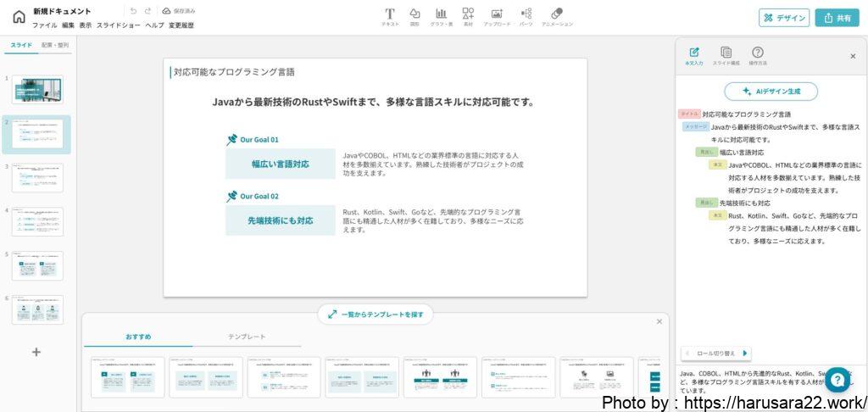Open the 操作方法 help icon in panel

(758, 56)
